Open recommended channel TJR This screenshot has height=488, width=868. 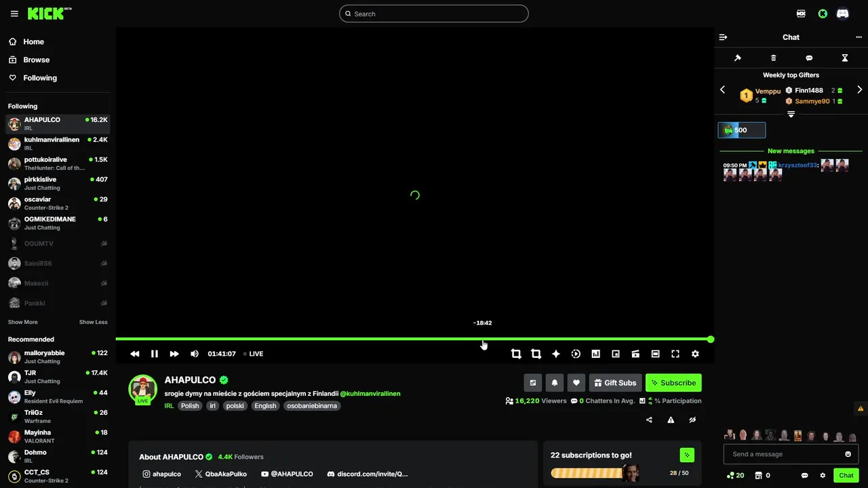(57, 377)
